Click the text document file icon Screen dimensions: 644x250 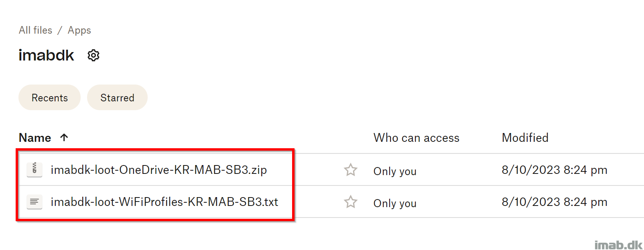pyautogui.click(x=35, y=202)
